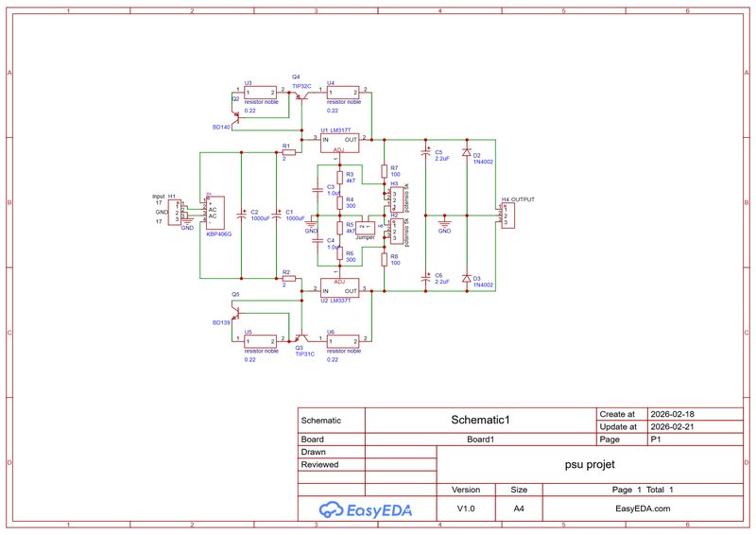This screenshot has width=756, height=535.
Task: Select the U1 LM317T regulator symbol
Action: coord(340,144)
